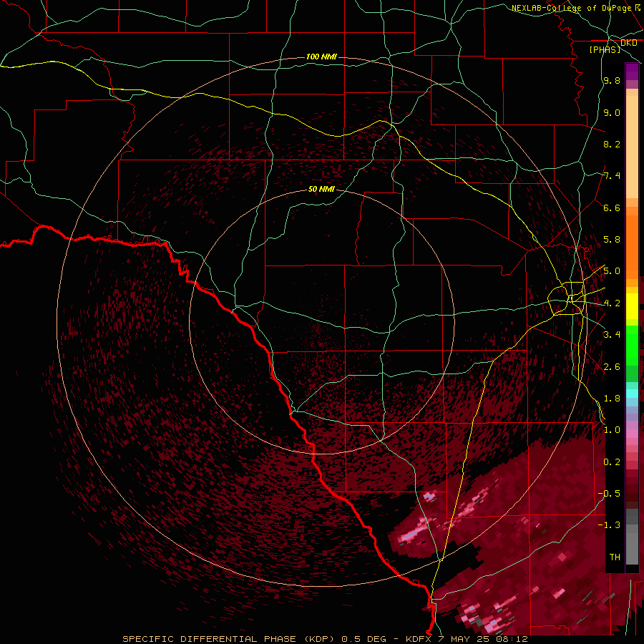Pick the cyan band on color scale
The image size is (644, 644).
coord(632,393)
